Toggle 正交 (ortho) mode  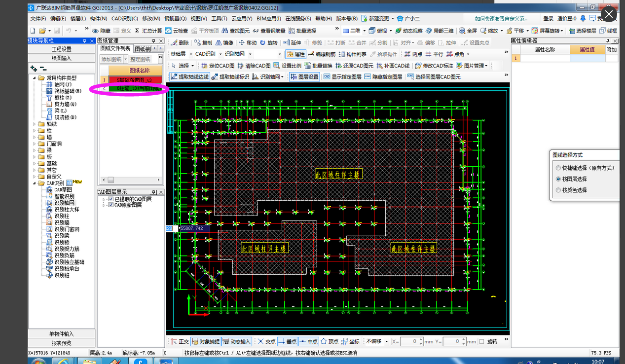coord(180,341)
